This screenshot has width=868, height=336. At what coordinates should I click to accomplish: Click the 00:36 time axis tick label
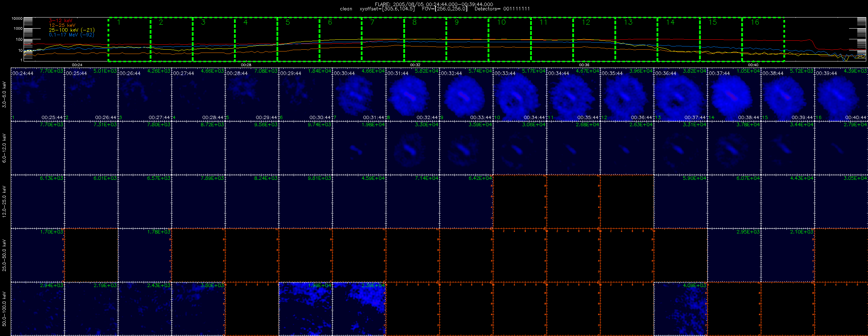(584, 65)
